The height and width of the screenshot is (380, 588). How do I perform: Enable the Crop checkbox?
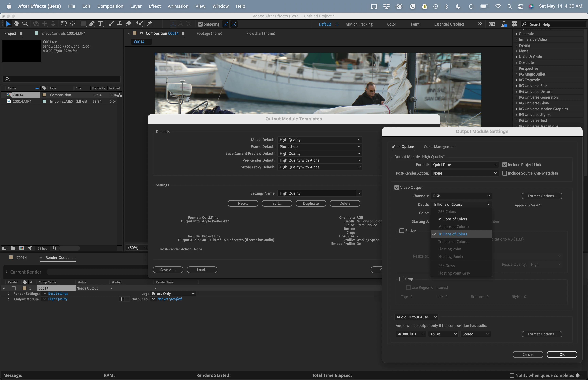(402, 279)
